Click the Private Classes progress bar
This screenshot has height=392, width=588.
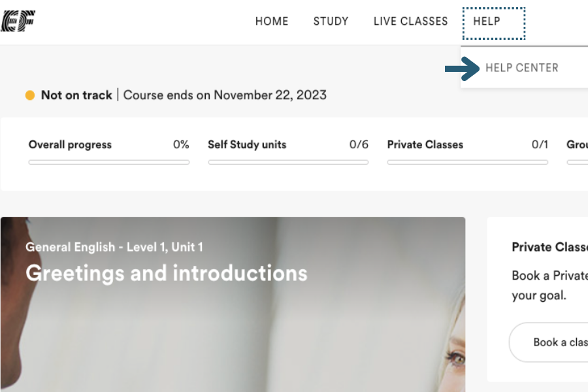point(467,162)
